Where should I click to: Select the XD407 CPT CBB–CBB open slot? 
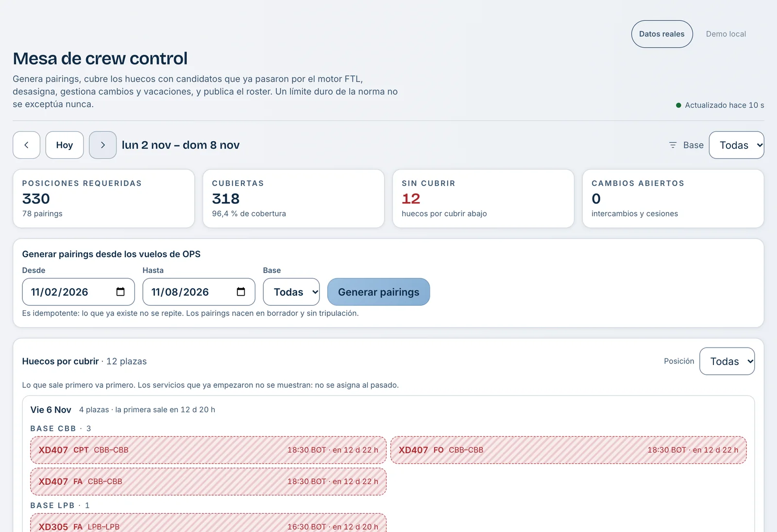(x=208, y=450)
